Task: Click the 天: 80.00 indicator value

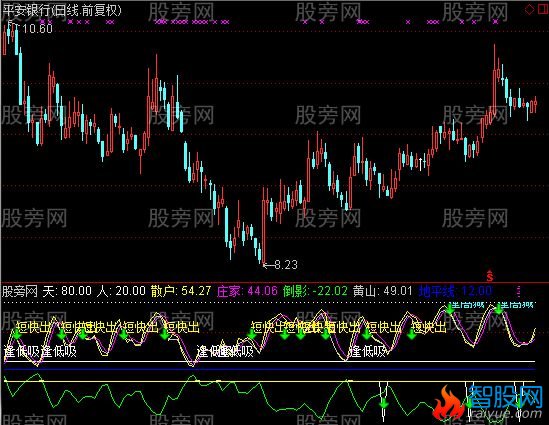Action: (x=67, y=291)
